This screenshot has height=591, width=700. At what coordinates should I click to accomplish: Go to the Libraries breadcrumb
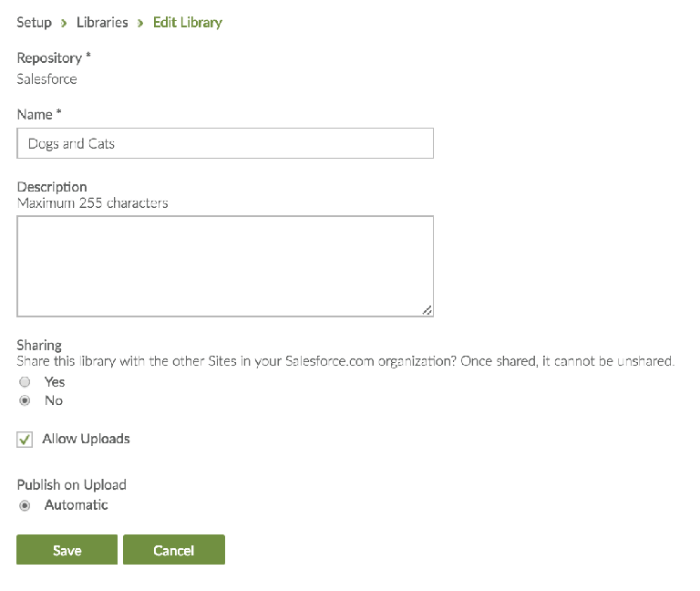coord(102,22)
